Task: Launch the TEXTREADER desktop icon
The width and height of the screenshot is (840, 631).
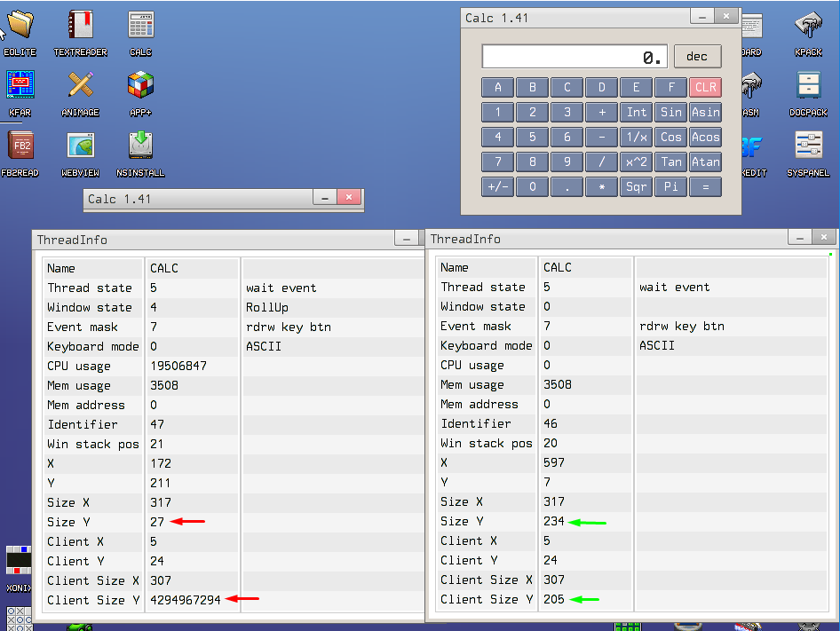Action: coord(80,26)
